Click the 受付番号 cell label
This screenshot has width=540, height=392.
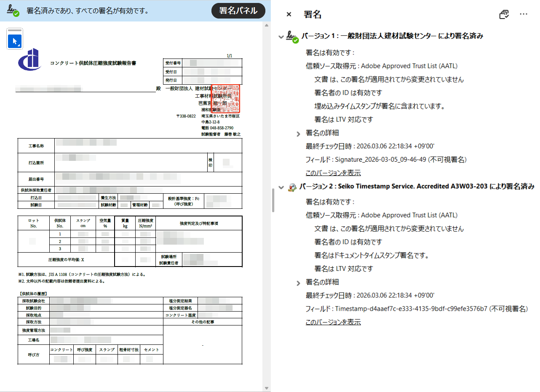pyautogui.click(x=173, y=63)
